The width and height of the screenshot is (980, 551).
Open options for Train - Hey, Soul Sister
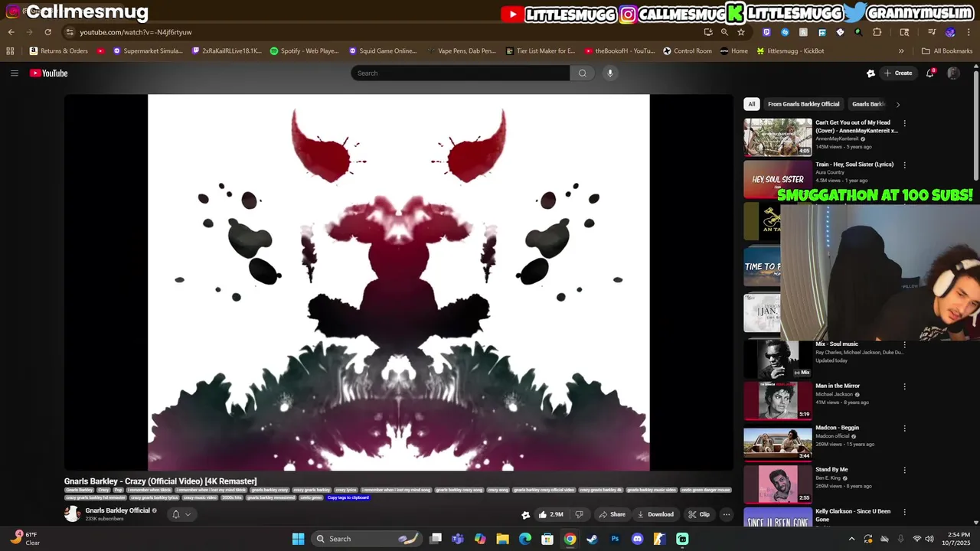[x=904, y=165]
